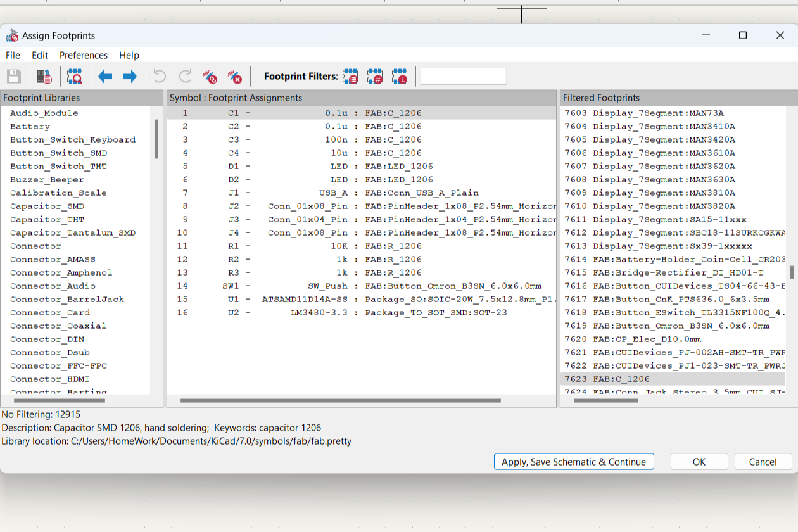Select next unlinked symbol arrow
The width and height of the screenshot is (798, 532).
click(x=129, y=77)
